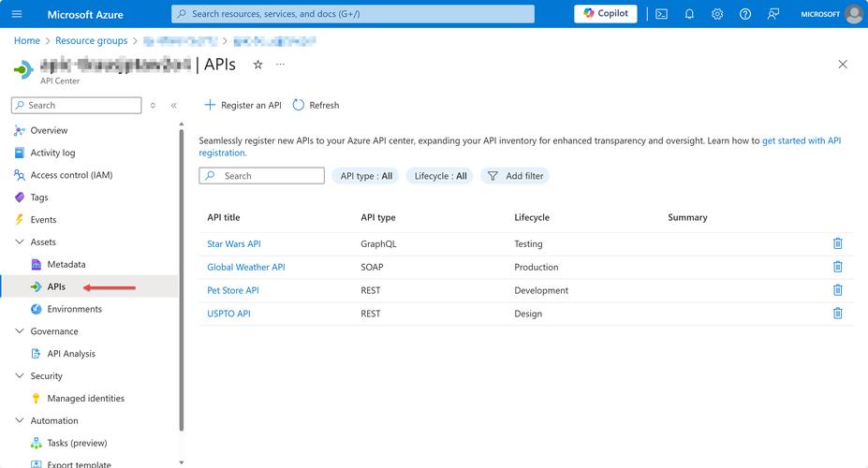The width and height of the screenshot is (868, 468).
Task: Delete the Star Wars API row
Action: pyautogui.click(x=837, y=243)
